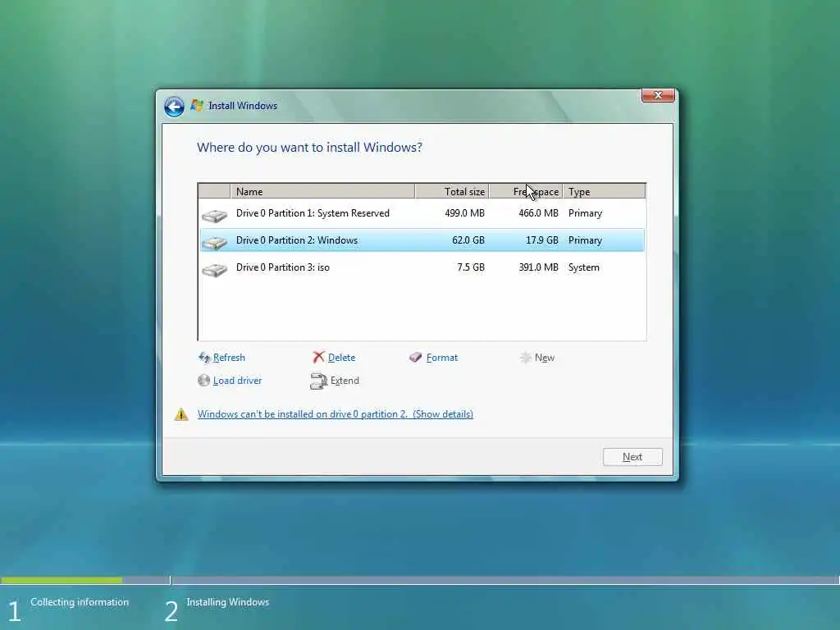This screenshot has width=840, height=630.
Task: Click the Windows flag logo in title bar
Action: (197, 106)
